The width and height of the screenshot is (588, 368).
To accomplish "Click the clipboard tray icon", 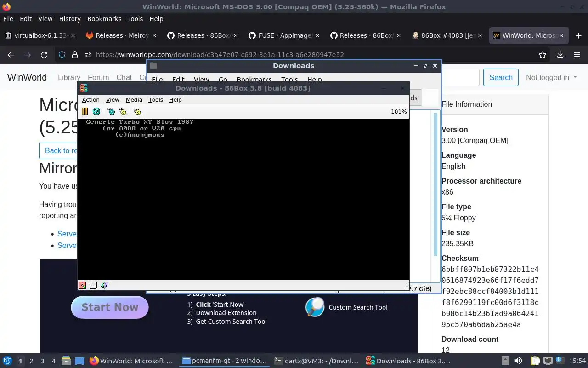I will coord(535,361).
